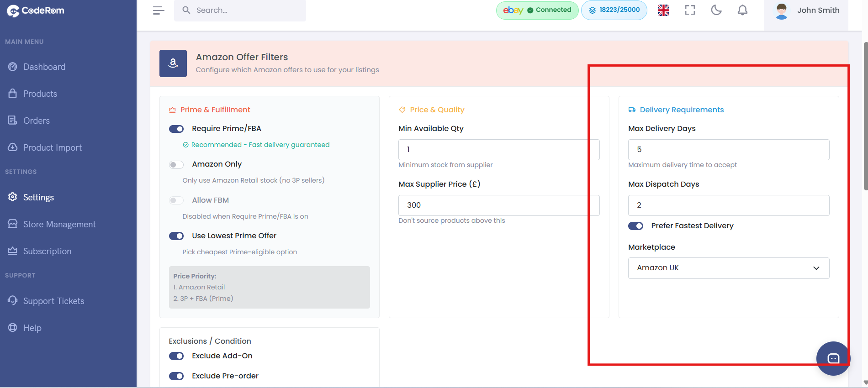Toggle Require Prime/FBA switch
Screen dimensions: 868x388
click(x=176, y=129)
